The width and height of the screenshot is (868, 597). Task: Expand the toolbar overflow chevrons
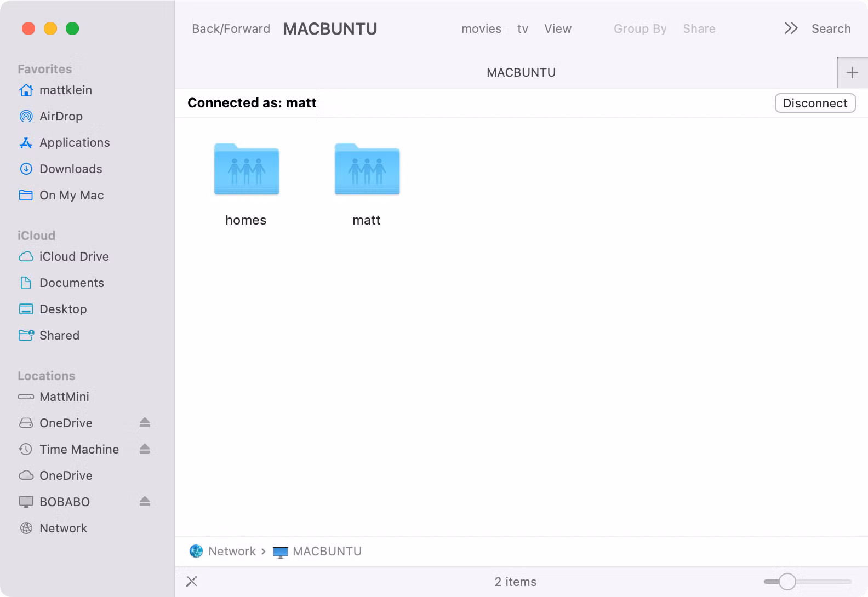791,28
